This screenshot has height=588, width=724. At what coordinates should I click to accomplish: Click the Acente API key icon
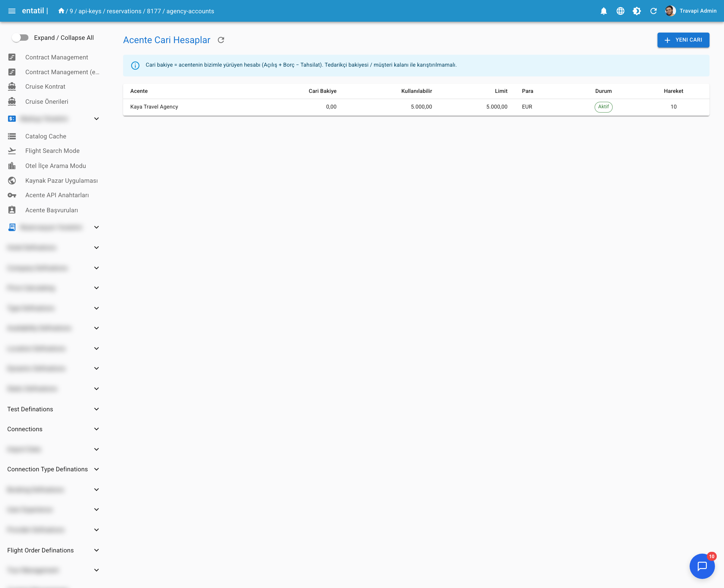tap(12, 195)
